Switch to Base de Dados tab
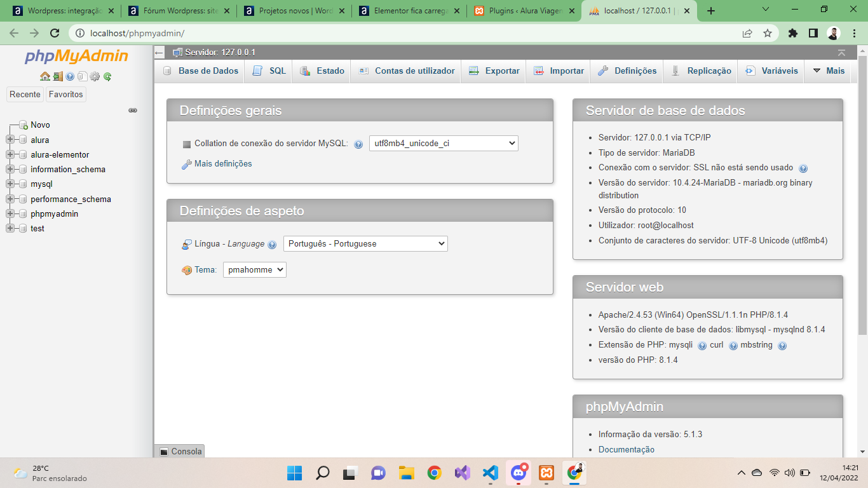The image size is (868, 488). [200, 71]
